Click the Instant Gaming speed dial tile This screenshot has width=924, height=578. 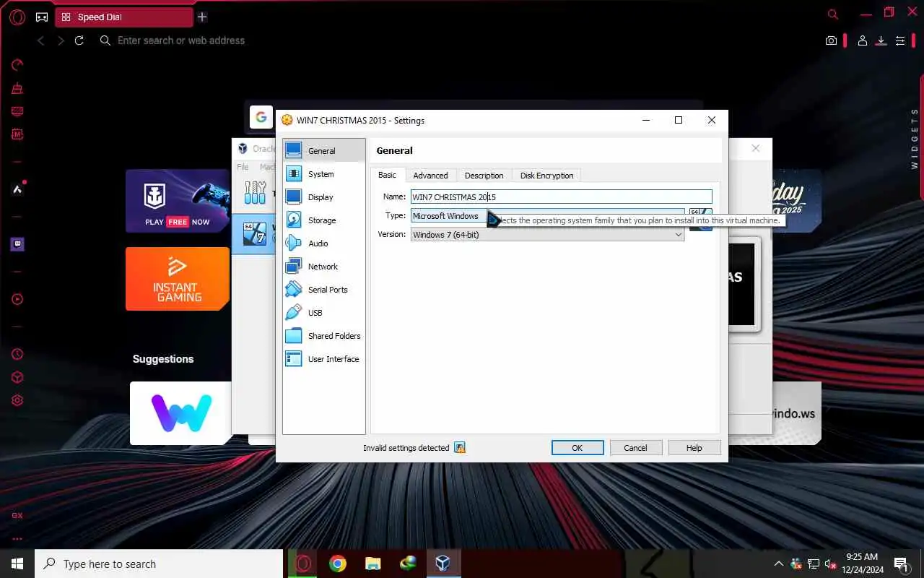click(178, 279)
